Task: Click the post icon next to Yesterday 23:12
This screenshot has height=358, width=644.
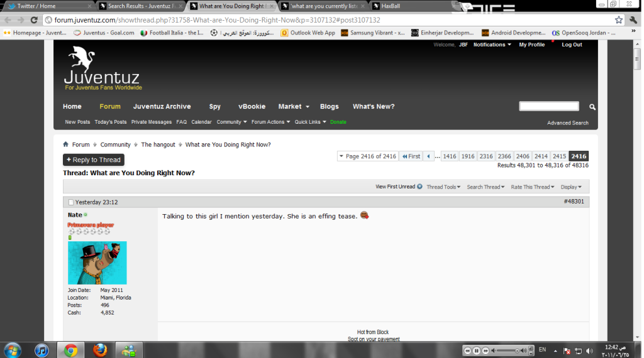Action: [70, 202]
